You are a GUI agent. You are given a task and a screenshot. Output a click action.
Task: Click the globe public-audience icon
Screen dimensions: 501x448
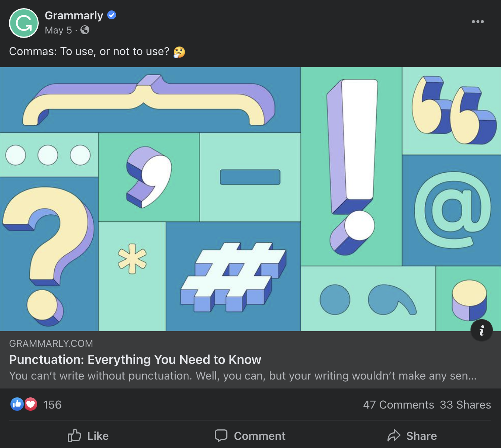click(85, 30)
